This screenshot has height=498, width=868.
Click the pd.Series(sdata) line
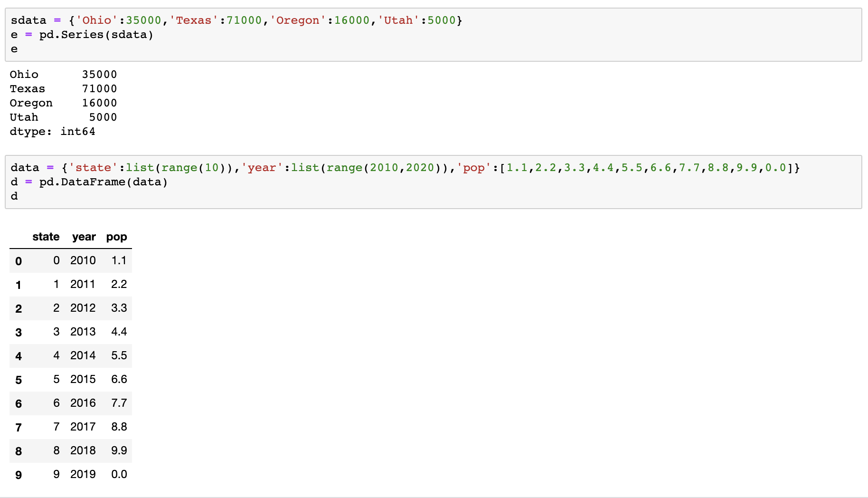click(82, 35)
